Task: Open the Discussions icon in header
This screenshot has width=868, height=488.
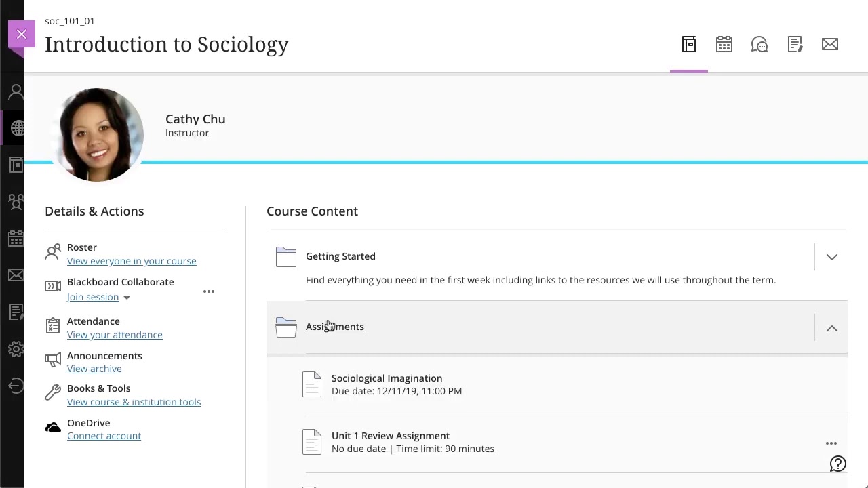Action: tap(759, 45)
